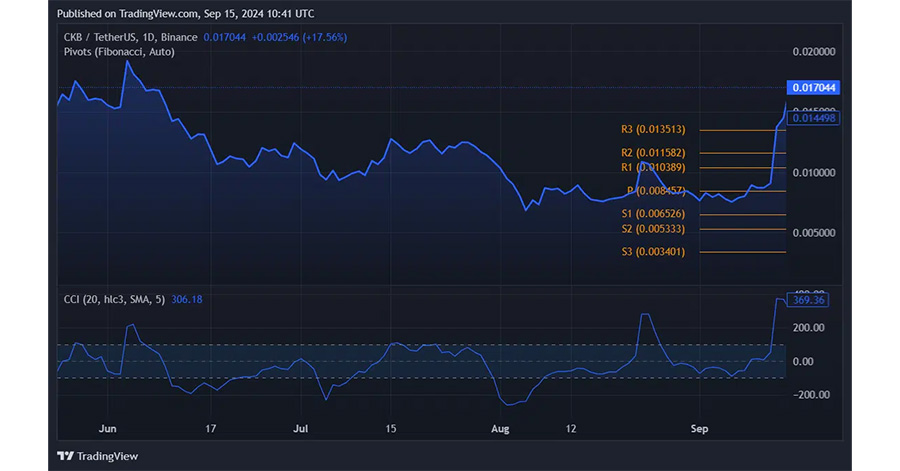Click the CCI value tag 369.36

(x=808, y=300)
